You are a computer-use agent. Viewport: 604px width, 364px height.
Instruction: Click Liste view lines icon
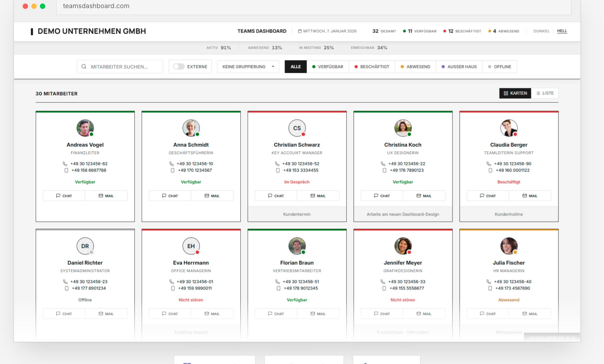pos(538,93)
